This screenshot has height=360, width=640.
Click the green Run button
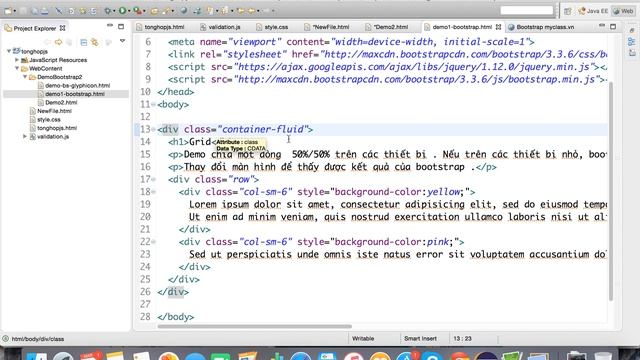[x=122, y=11]
